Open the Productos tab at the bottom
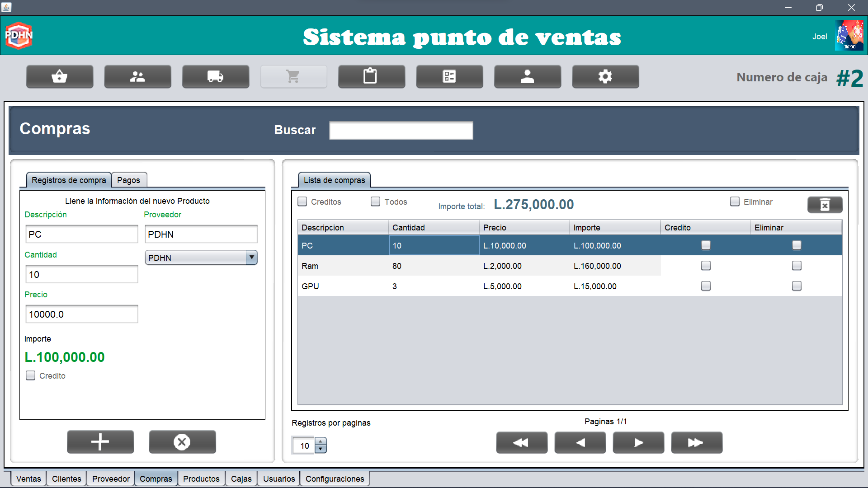Image resolution: width=868 pixels, height=488 pixels. click(201, 479)
